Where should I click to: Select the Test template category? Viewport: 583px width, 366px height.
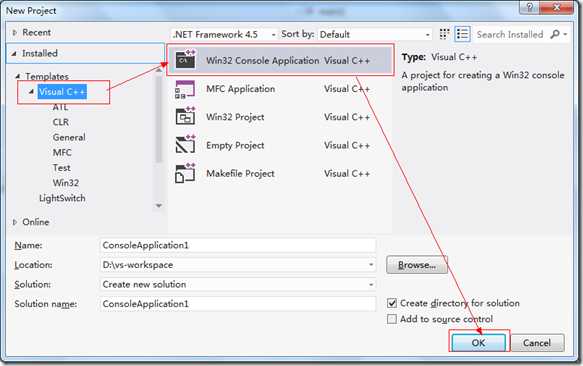pos(61,168)
